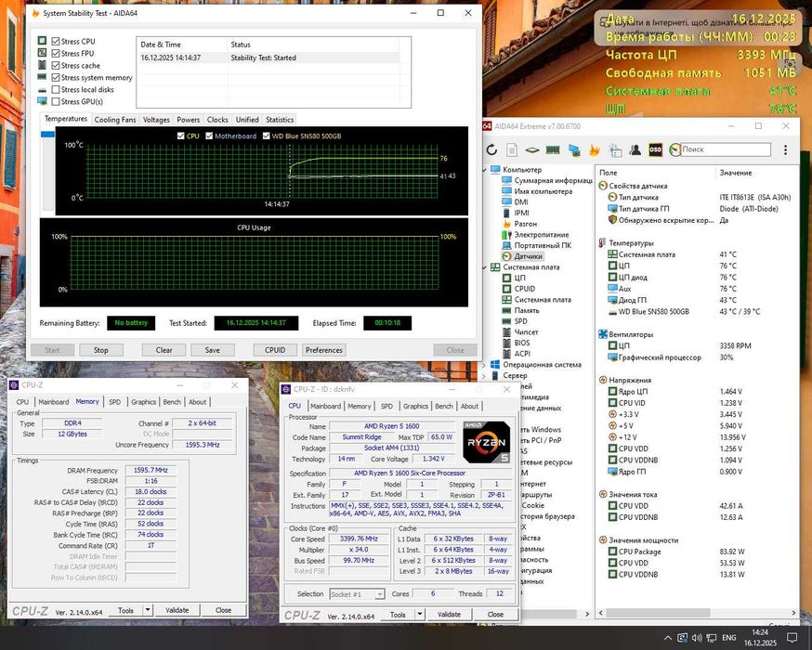Launch stability test via flame toolbar icon
The width and height of the screenshot is (812, 650).
point(594,150)
